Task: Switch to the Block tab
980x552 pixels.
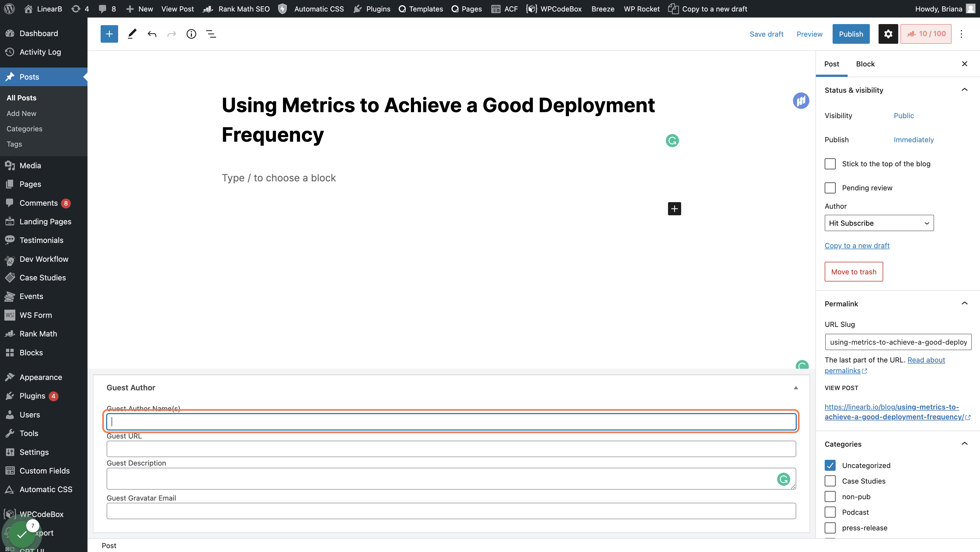Action: click(x=865, y=64)
